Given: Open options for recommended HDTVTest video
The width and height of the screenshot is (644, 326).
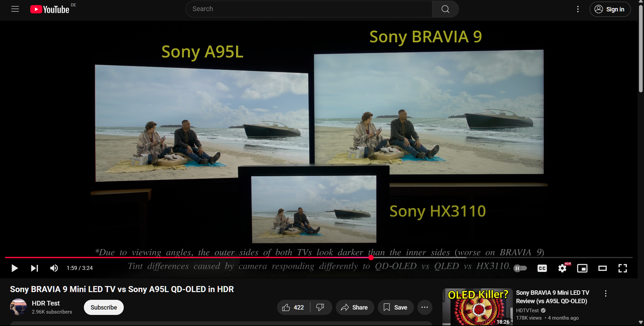Looking at the screenshot, I should click(606, 293).
